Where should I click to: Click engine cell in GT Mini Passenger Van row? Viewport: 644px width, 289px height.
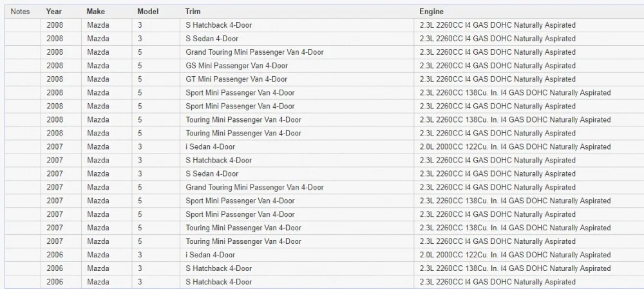point(529,79)
